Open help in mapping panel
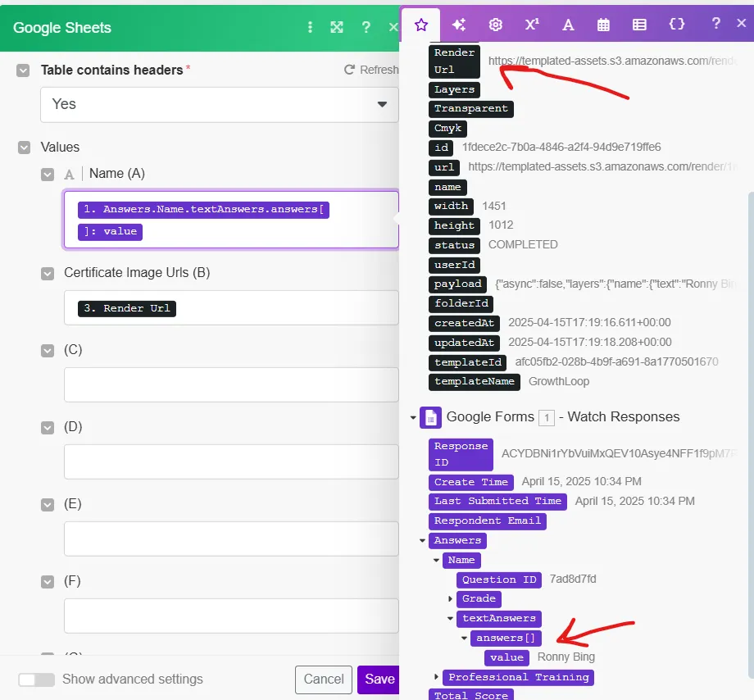Viewport: 754px width, 700px height. [x=716, y=23]
